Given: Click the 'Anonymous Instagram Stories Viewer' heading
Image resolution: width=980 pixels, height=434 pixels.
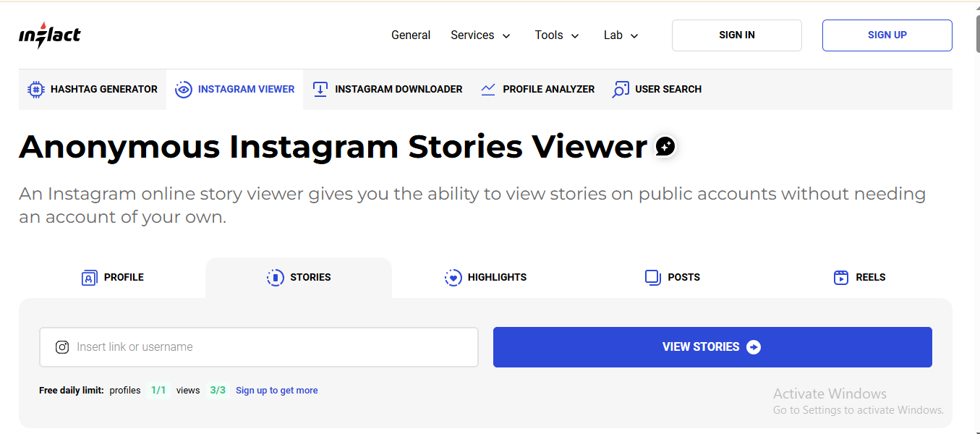Looking at the screenshot, I should coord(333,147).
